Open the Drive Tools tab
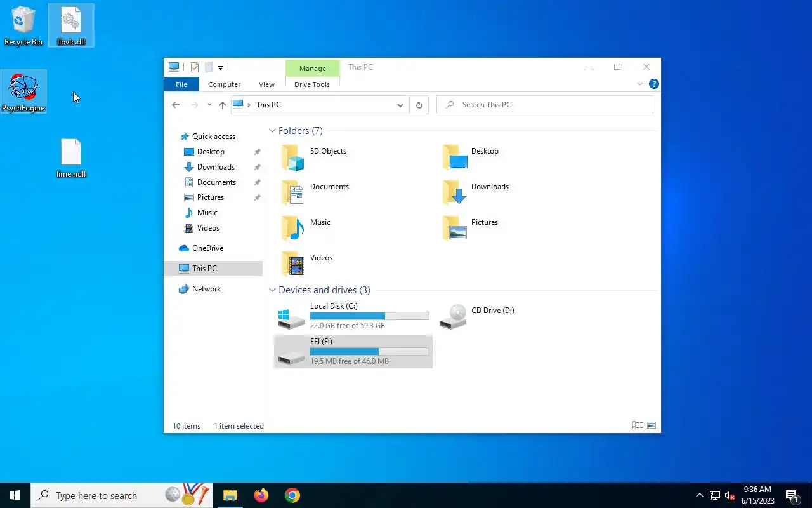 click(x=312, y=84)
